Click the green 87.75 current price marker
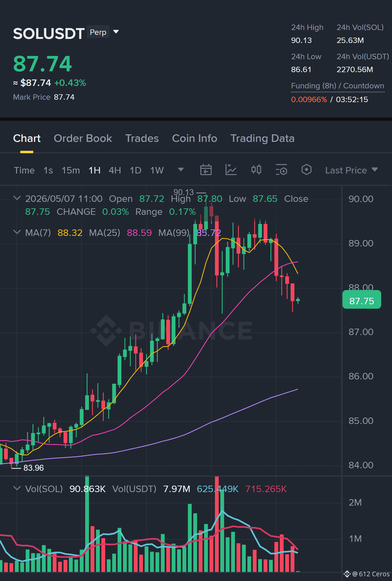 [x=362, y=300]
